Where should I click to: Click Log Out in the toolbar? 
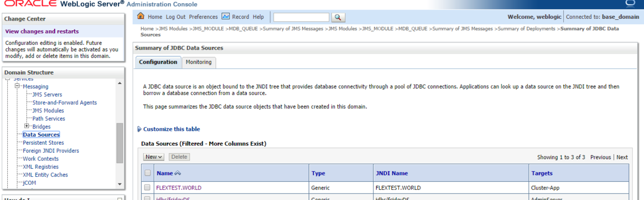click(x=176, y=17)
